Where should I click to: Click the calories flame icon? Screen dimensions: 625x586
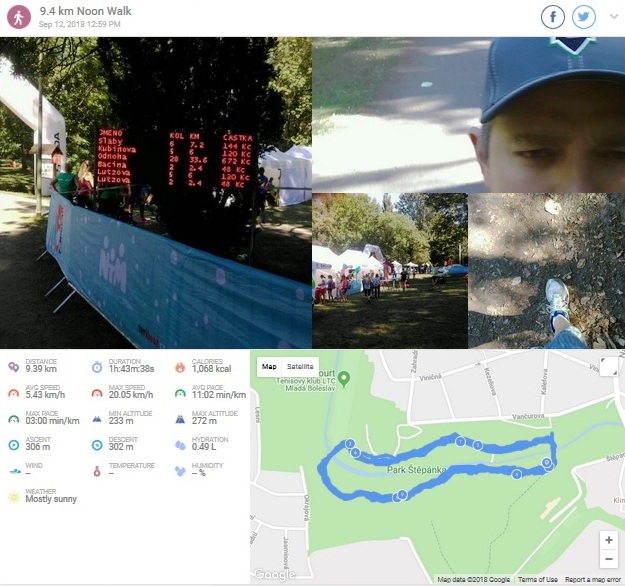(x=180, y=367)
